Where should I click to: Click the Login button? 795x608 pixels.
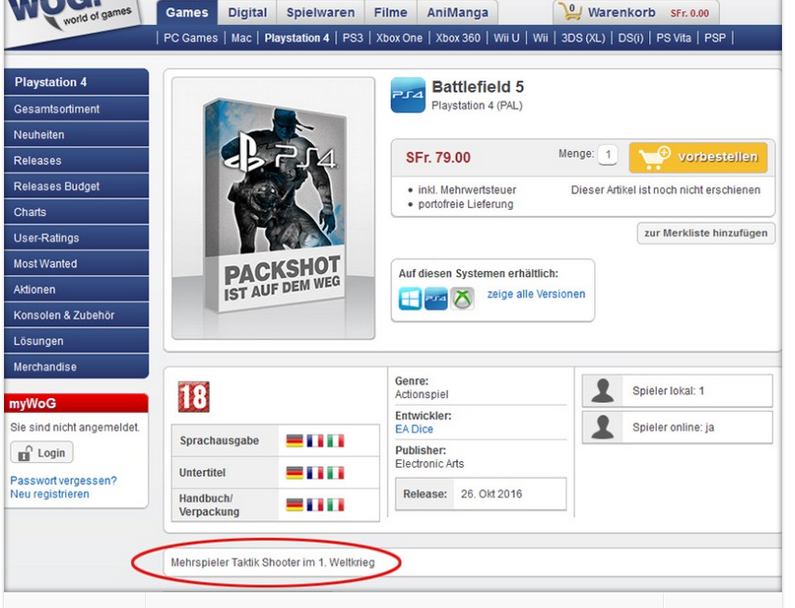tap(42, 453)
